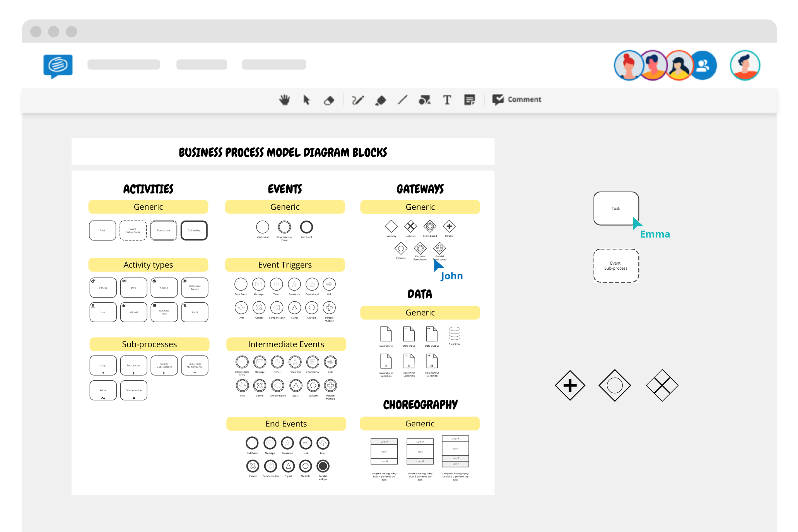Select the Hand tool in toolbar
The height and width of the screenshot is (532, 798).
[x=284, y=99]
